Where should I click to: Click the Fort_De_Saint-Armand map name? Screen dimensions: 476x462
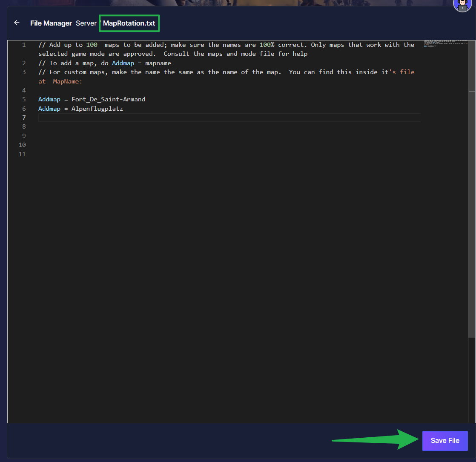[108, 99]
